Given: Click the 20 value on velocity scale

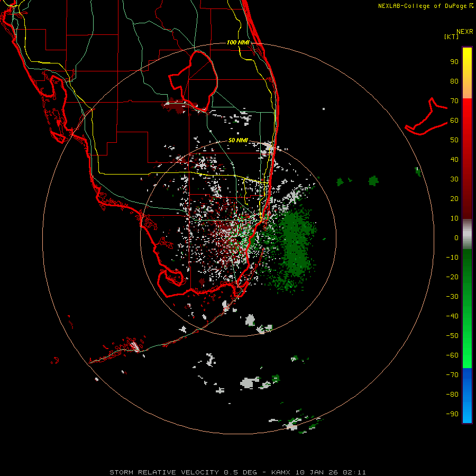Looking at the screenshot, I should [x=454, y=199].
